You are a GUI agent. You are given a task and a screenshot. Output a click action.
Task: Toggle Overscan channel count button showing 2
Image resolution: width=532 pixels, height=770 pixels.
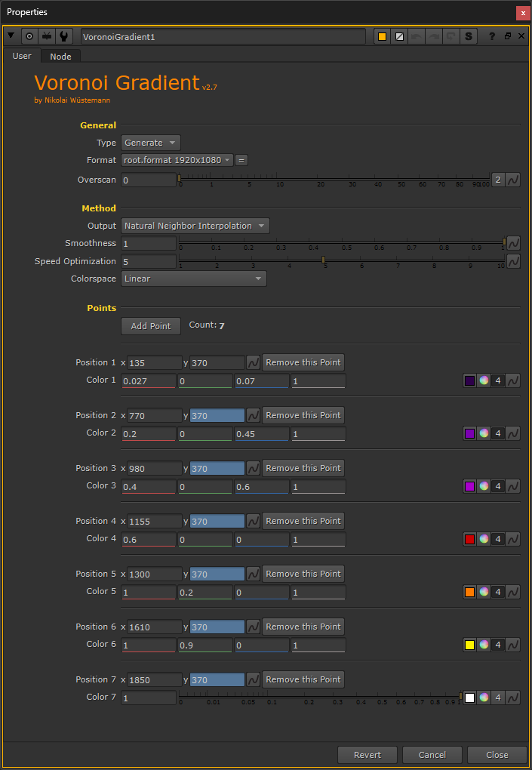coord(498,180)
